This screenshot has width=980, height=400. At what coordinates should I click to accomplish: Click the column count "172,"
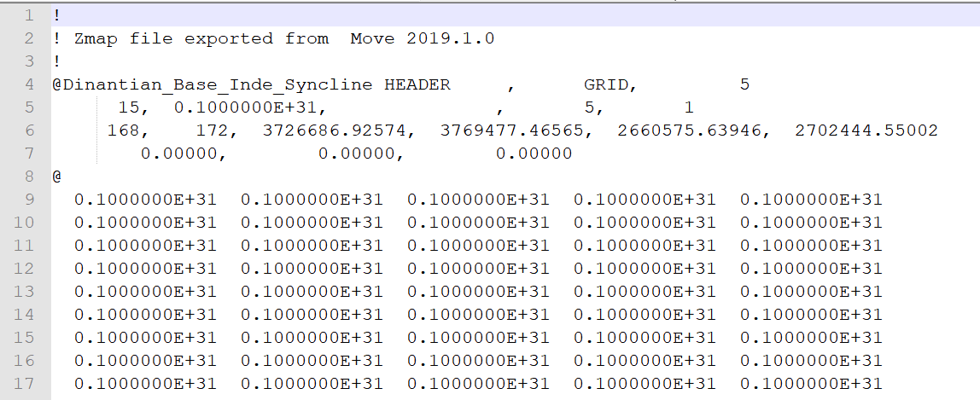tap(217, 130)
